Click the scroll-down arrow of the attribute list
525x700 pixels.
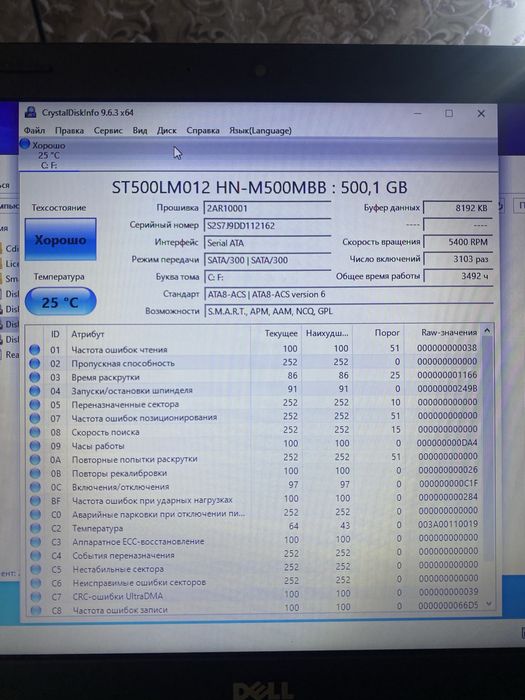(488, 604)
